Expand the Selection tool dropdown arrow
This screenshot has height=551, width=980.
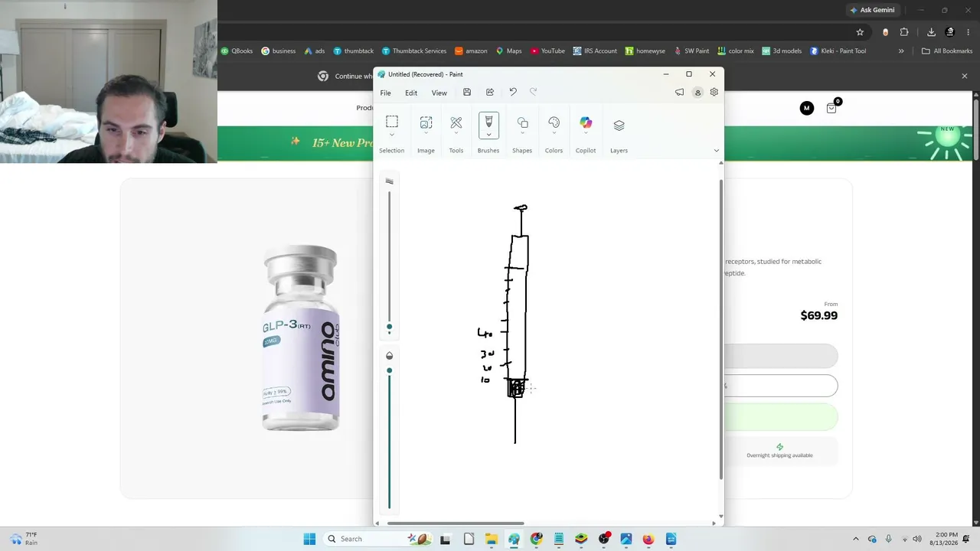coord(391,135)
